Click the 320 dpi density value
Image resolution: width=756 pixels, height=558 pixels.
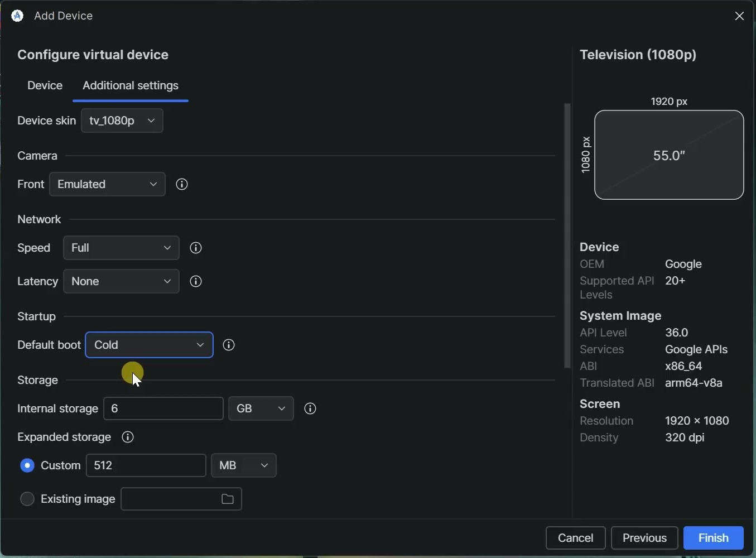click(x=686, y=439)
